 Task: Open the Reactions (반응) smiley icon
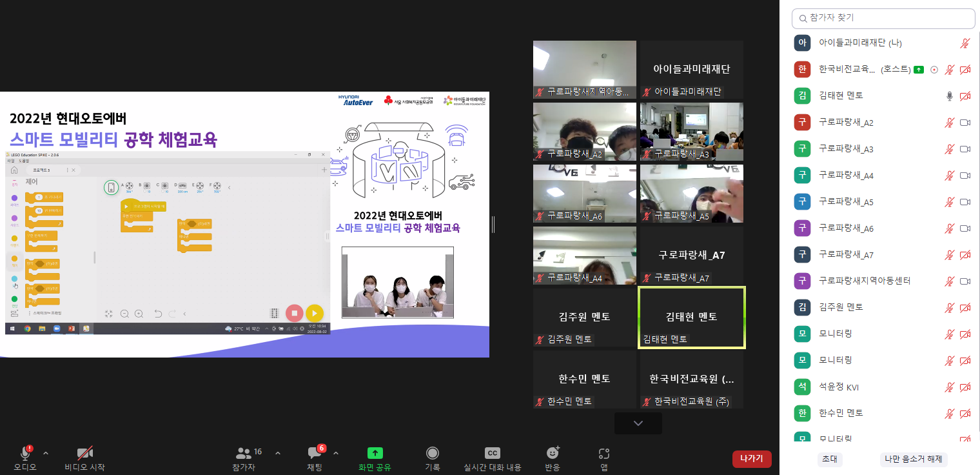[x=552, y=453]
